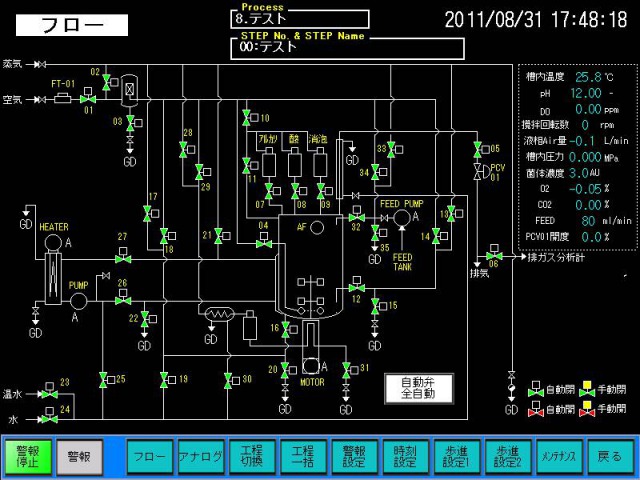Open the 時刻設定 time settings tab
Image resolution: width=640 pixels, height=480 pixels.
[x=406, y=457]
